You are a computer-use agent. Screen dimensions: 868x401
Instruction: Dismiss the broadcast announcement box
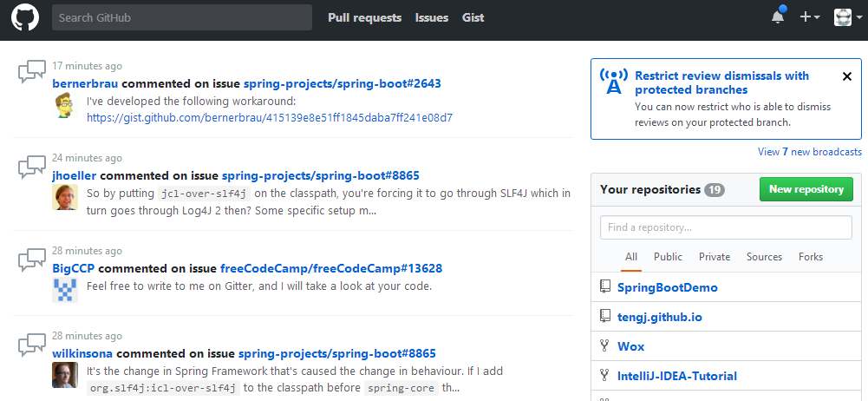click(x=847, y=76)
